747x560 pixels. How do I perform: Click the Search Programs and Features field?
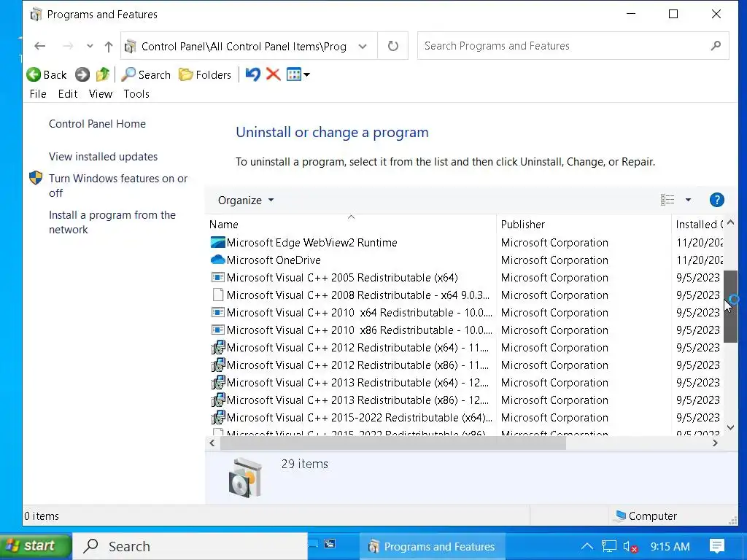click(x=573, y=46)
